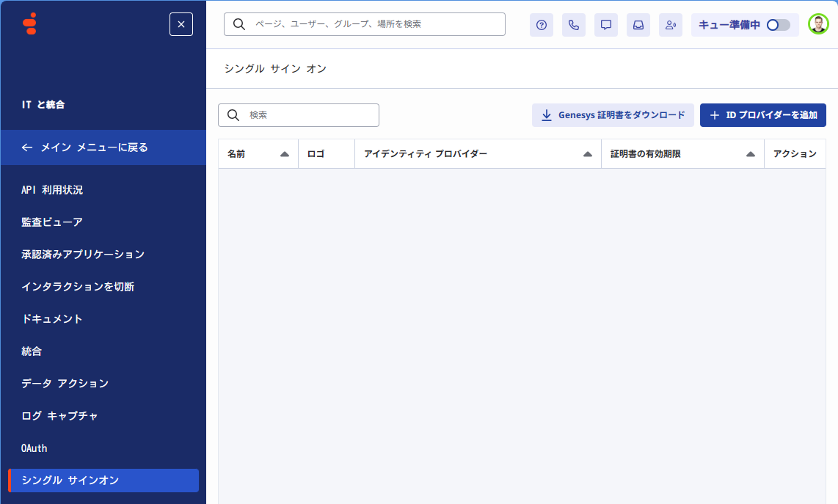
Task: Open the chat message icon
Action: point(606,25)
